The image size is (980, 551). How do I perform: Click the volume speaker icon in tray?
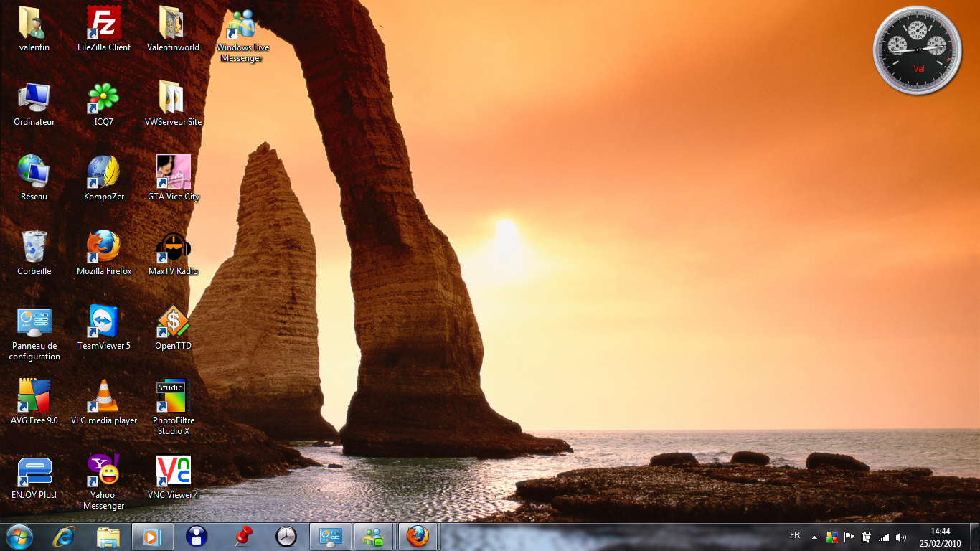click(x=901, y=537)
